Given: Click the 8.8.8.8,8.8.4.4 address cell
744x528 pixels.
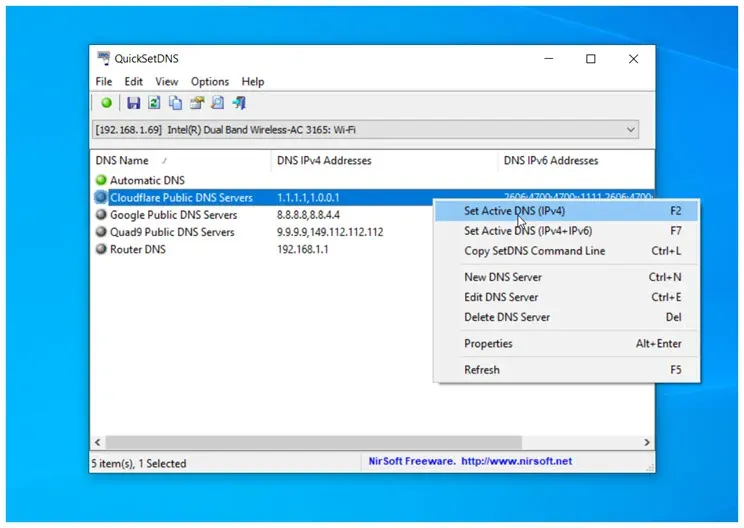Looking at the screenshot, I should [x=308, y=215].
